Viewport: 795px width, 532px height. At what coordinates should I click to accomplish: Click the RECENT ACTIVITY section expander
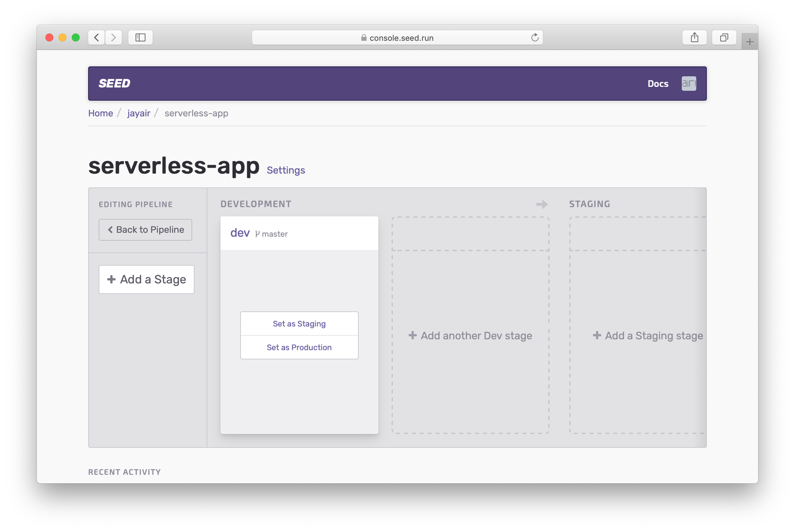click(x=125, y=472)
